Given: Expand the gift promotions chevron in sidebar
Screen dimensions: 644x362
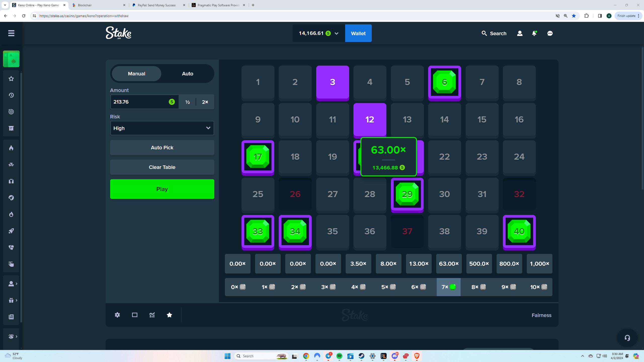Looking at the screenshot, I should point(17,300).
